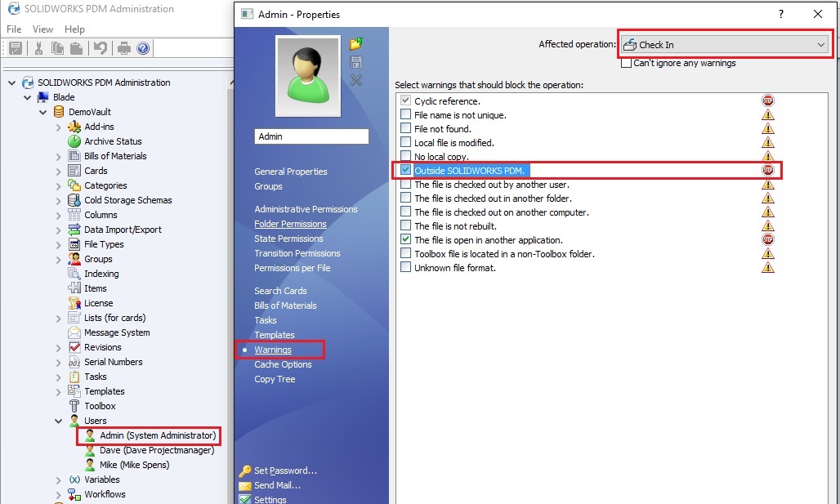
Task: Check the File name is not unique box
Action: pyautogui.click(x=405, y=114)
